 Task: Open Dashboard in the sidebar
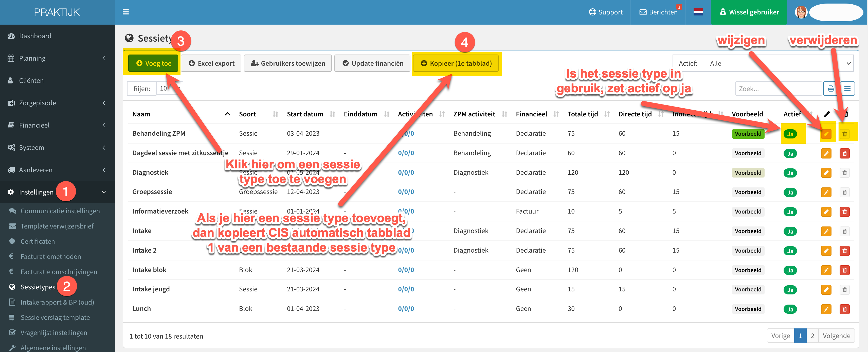click(57, 36)
